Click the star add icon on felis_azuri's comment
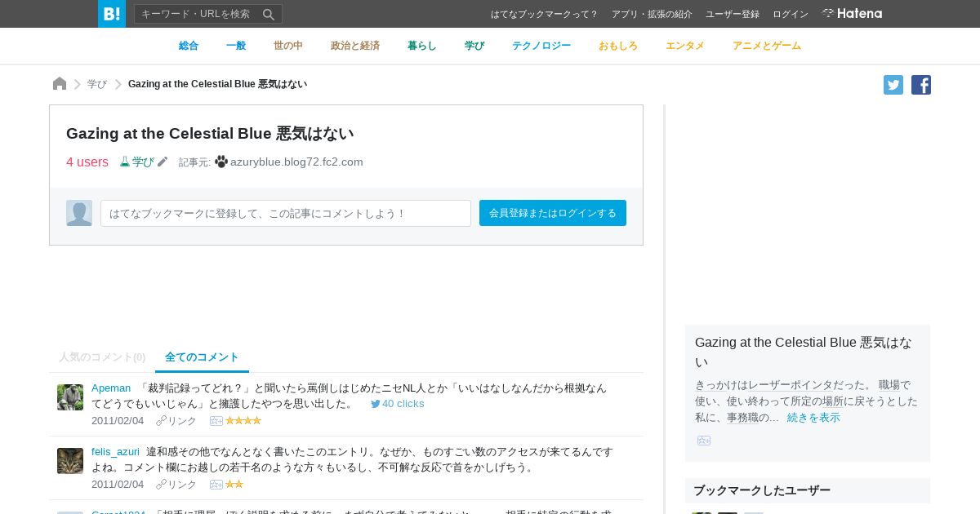Viewport: 980px width, 514px height. pyautogui.click(x=216, y=485)
